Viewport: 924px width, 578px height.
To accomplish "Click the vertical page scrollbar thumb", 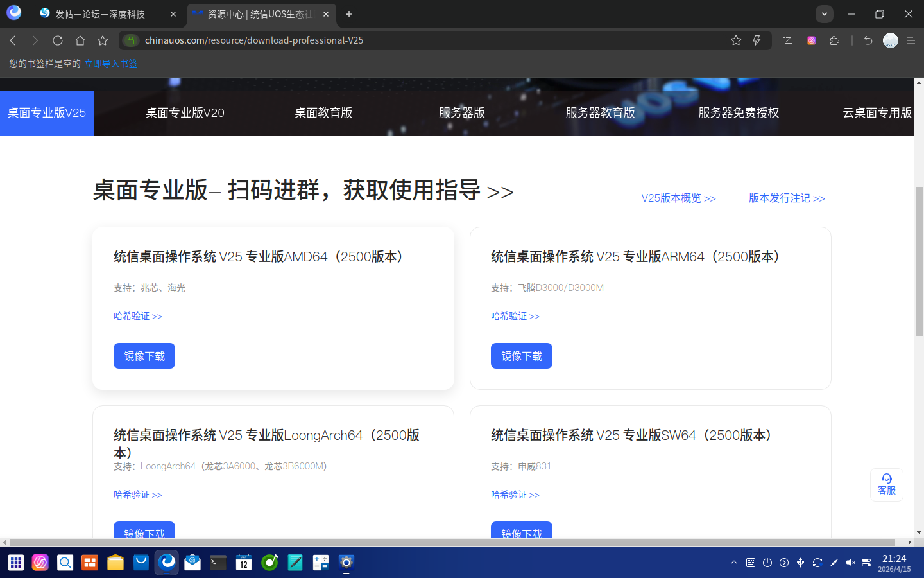I will (919, 261).
